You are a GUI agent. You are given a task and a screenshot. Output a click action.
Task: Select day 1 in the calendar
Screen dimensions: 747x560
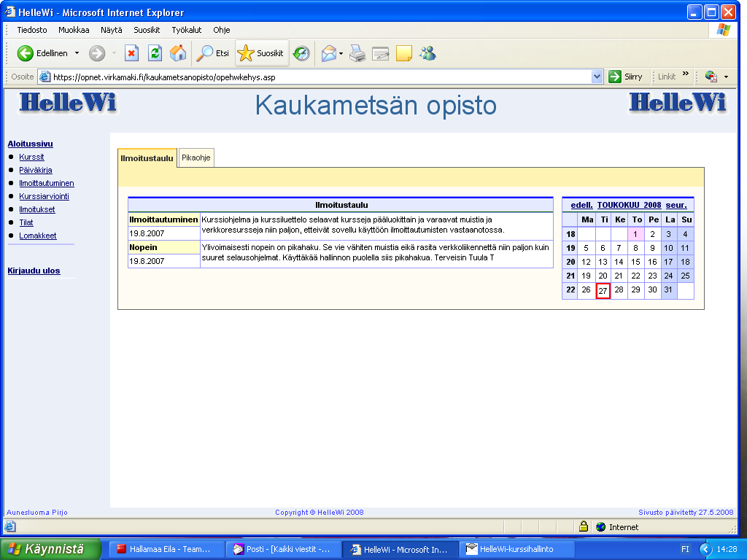tap(635, 234)
